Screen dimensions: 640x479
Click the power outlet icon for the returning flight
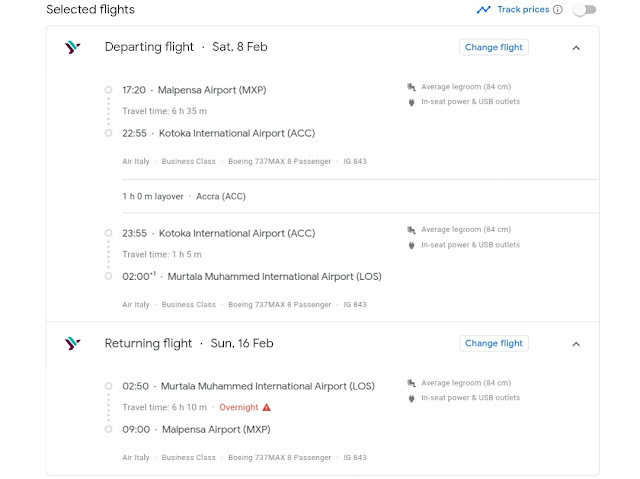(412, 397)
